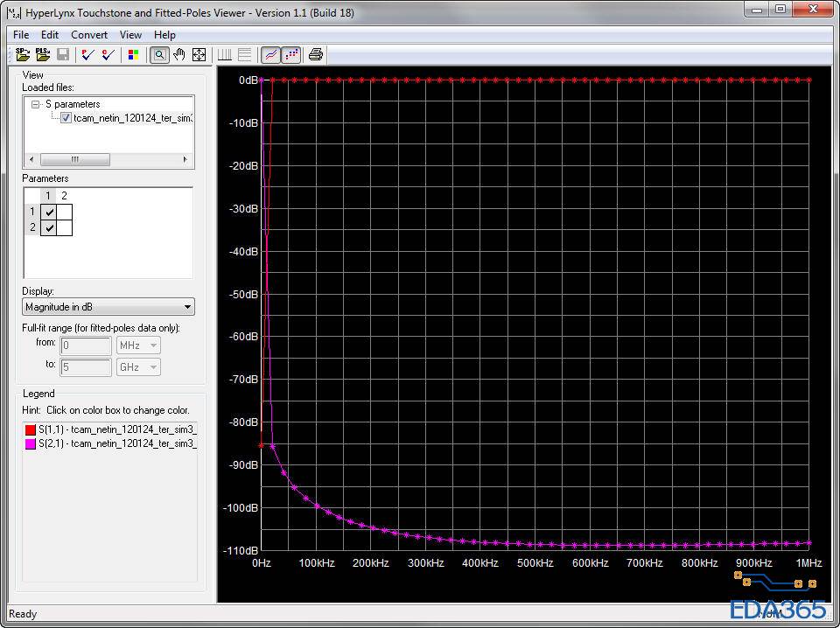Click the open PLS fitted-poles file icon
The height and width of the screenshot is (628, 840).
(x=43, y=54)
